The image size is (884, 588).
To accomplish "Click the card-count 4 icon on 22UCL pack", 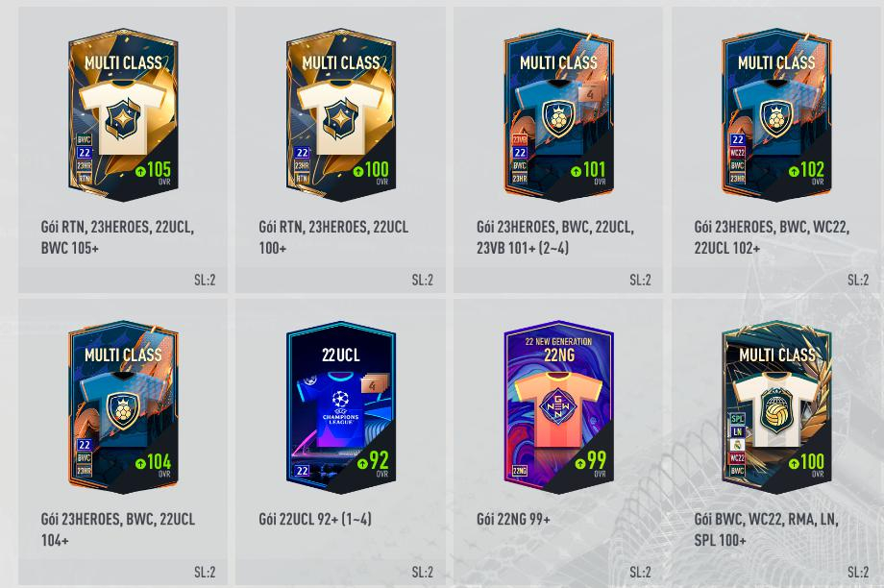I will (373, 385).
